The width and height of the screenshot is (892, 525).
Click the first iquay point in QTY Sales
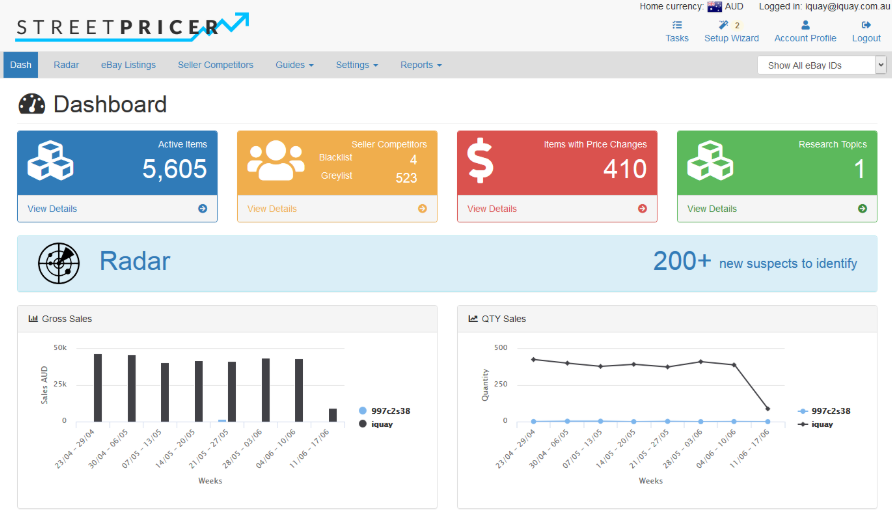[x=533, y=359]
